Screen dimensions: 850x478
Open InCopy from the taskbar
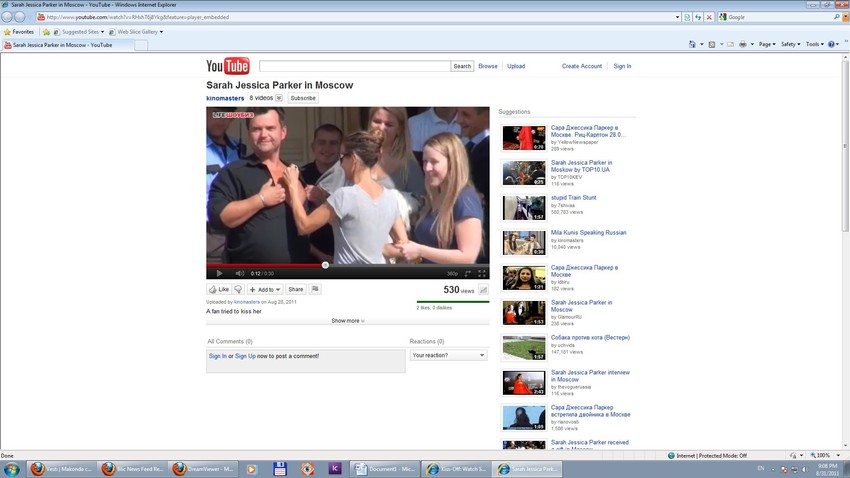pyautogui.click(x=336, y=468)
